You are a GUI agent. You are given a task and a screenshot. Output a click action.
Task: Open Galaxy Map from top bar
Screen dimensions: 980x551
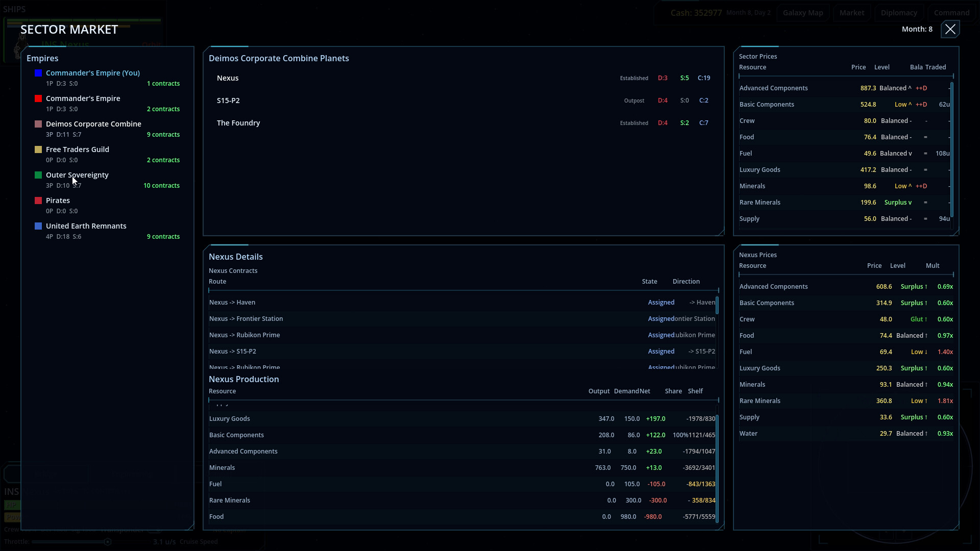[x=803, y=13]
